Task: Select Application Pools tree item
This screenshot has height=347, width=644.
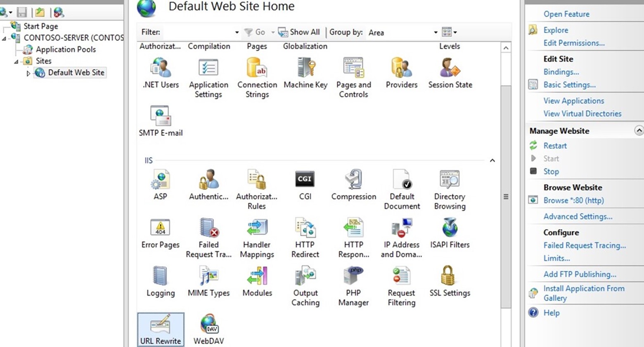Action: pos(66,49)
